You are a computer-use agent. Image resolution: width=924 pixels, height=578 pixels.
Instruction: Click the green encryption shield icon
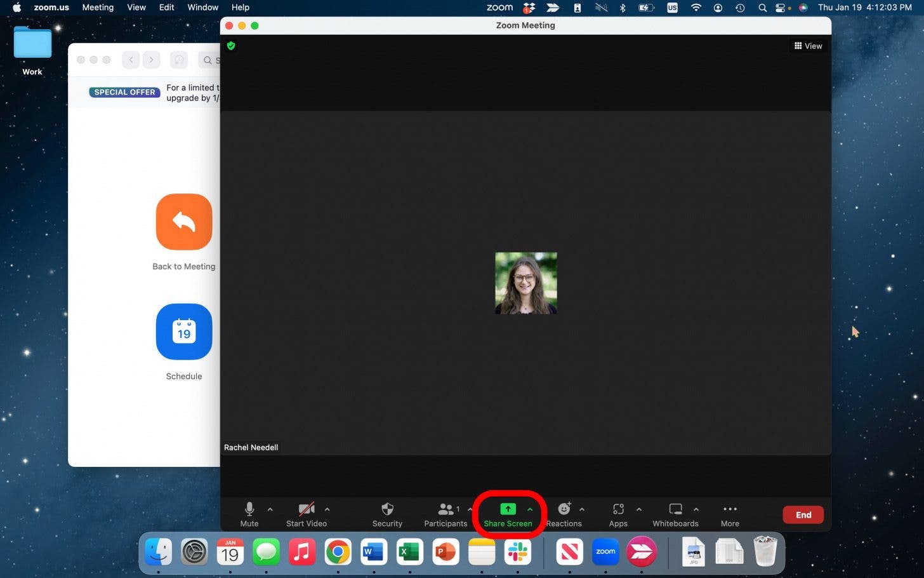click(231, 46)
